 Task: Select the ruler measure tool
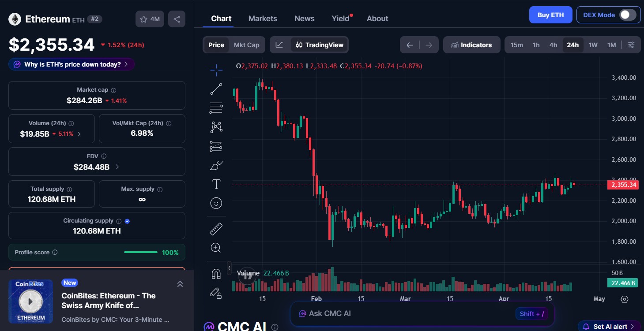[x=216, y=228]
